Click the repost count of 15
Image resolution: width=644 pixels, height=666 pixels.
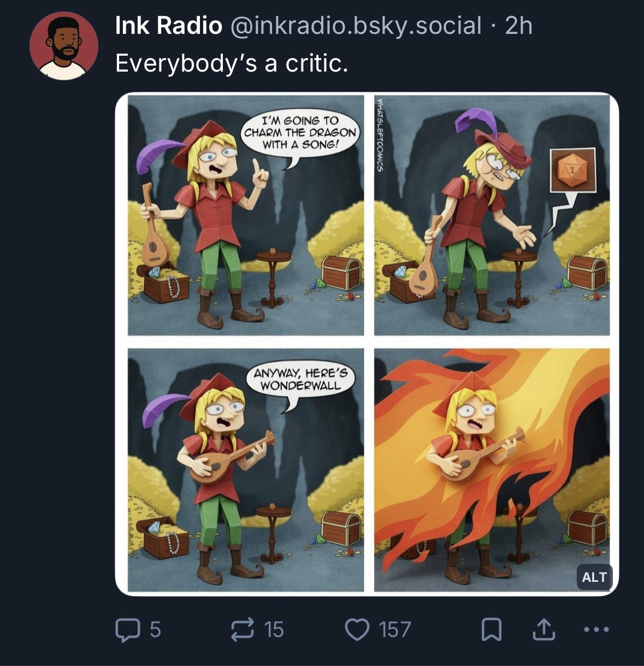274,629
